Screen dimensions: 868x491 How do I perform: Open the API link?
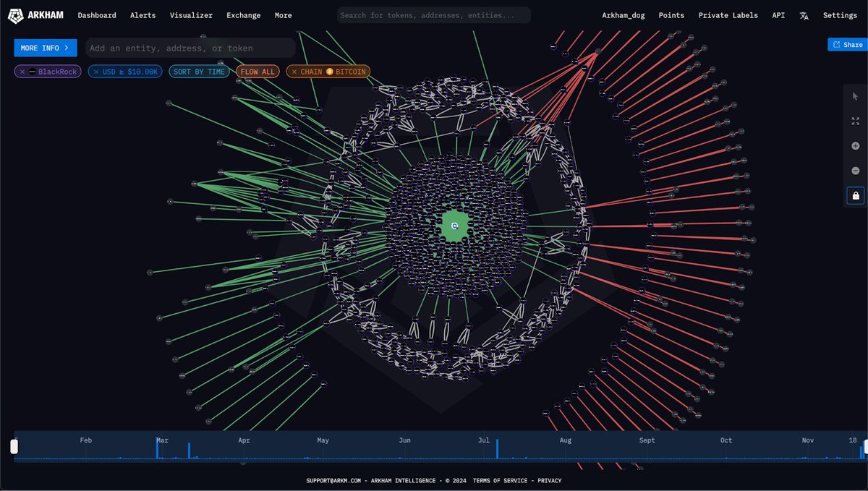point(778,15)
